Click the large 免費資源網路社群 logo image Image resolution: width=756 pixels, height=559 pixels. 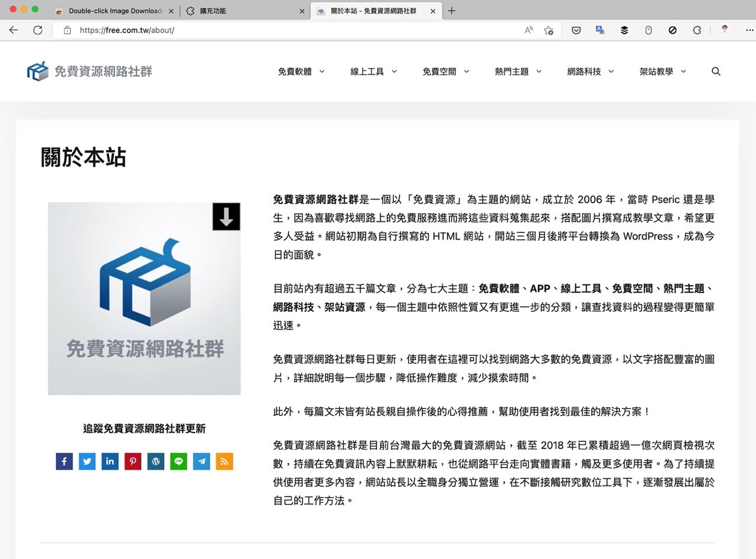coord(144,298)
